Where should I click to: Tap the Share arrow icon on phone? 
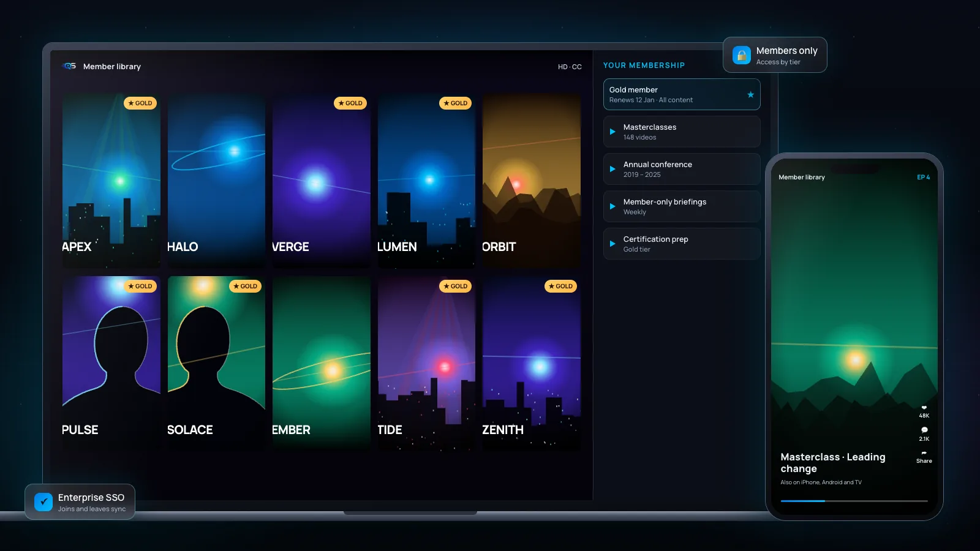924,453
